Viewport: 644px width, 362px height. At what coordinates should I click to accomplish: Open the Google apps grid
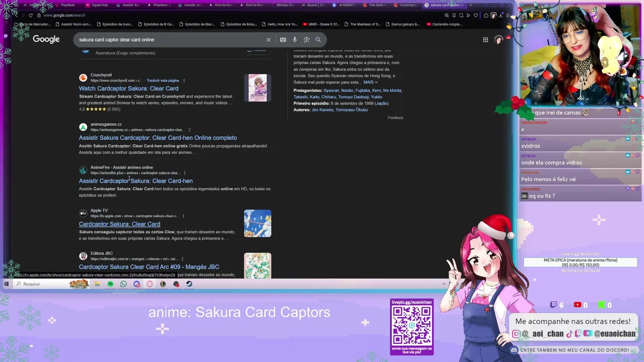(x=486, y=40)
